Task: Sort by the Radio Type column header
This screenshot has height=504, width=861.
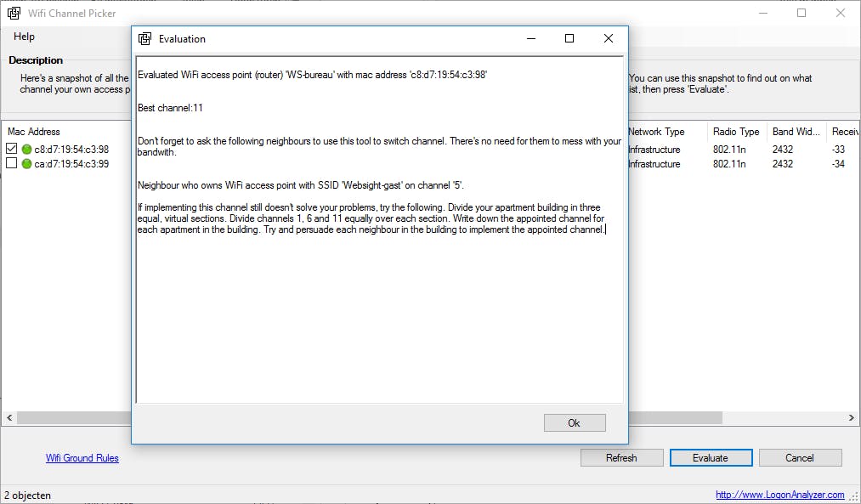Action: pos(736,132)
